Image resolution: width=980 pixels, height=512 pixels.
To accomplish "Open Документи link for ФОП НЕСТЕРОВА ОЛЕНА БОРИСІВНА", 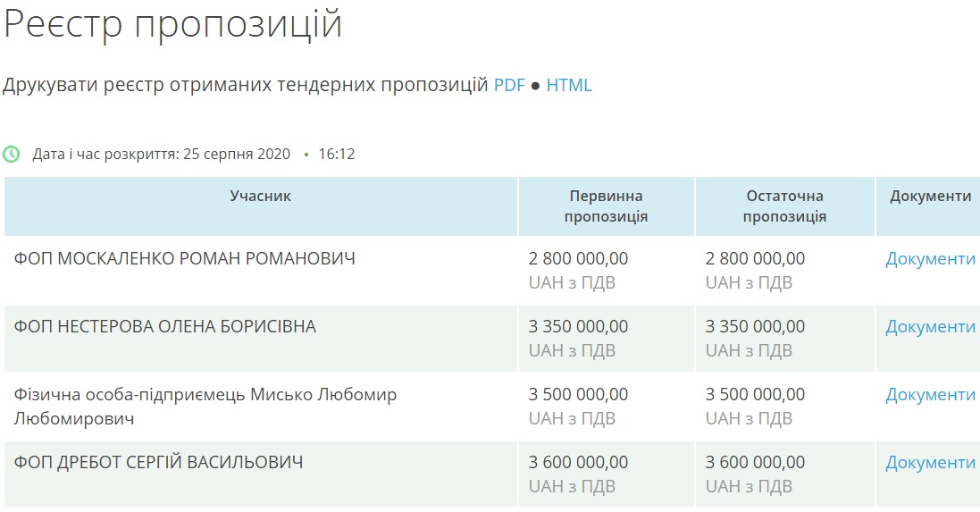I will click(x=930, y=327).
